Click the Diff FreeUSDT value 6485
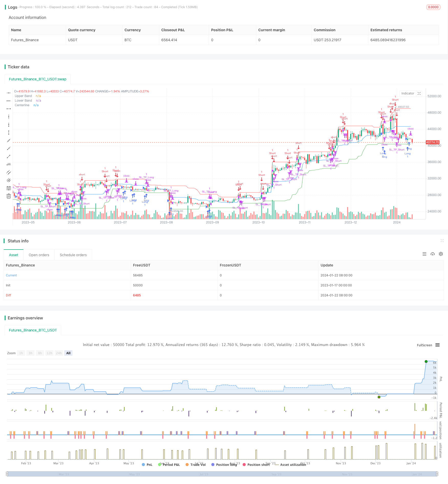The width and height of the screenshot is (448, 484). click(137, 295)
